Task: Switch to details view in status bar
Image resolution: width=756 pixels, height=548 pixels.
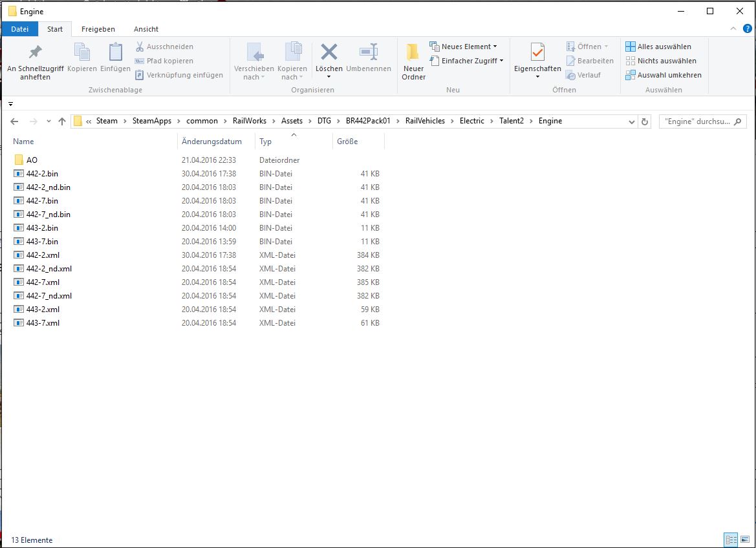Action: [x=731, y=540]
